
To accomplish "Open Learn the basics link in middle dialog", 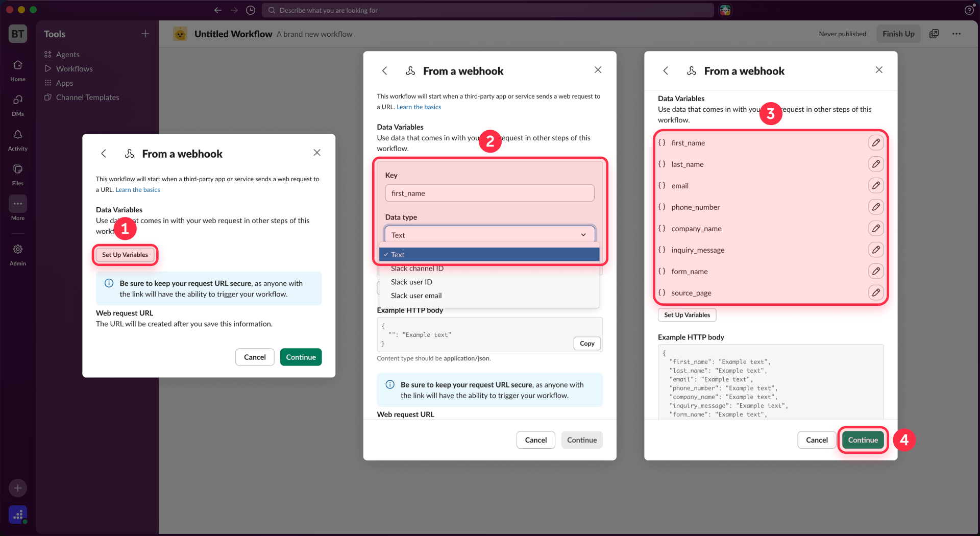I will pos(419,107).
